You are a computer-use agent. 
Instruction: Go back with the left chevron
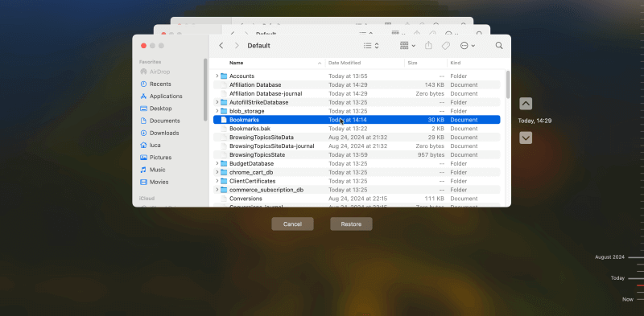221,46
